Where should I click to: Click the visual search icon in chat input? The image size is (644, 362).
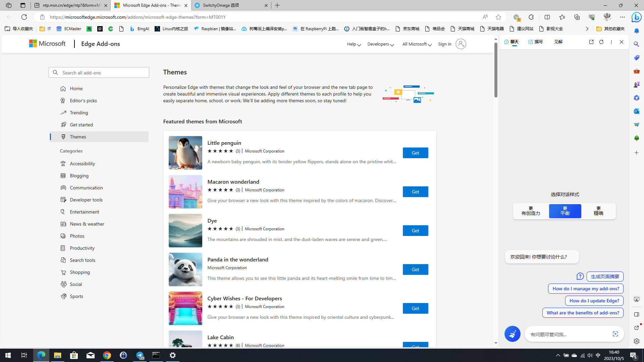point(615,334)
